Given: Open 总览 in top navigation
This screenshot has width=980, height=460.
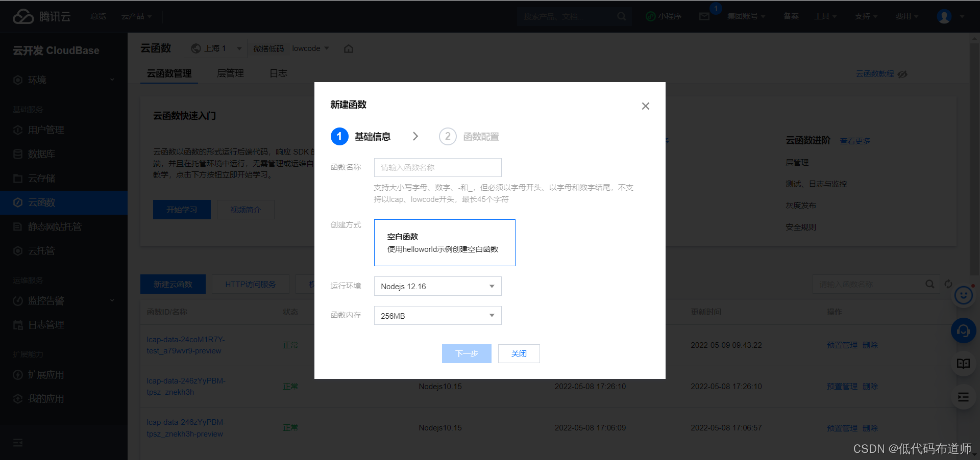Looking at the screenshot, I should (x=98, y=16).
